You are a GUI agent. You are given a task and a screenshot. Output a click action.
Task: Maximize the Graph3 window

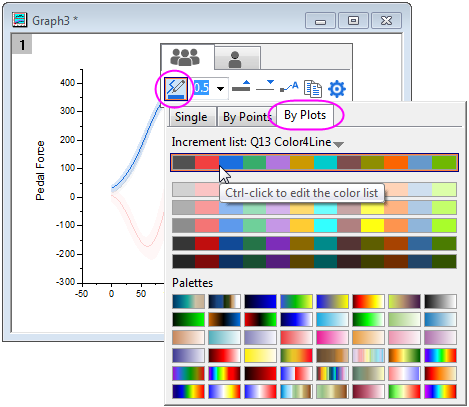353,21
